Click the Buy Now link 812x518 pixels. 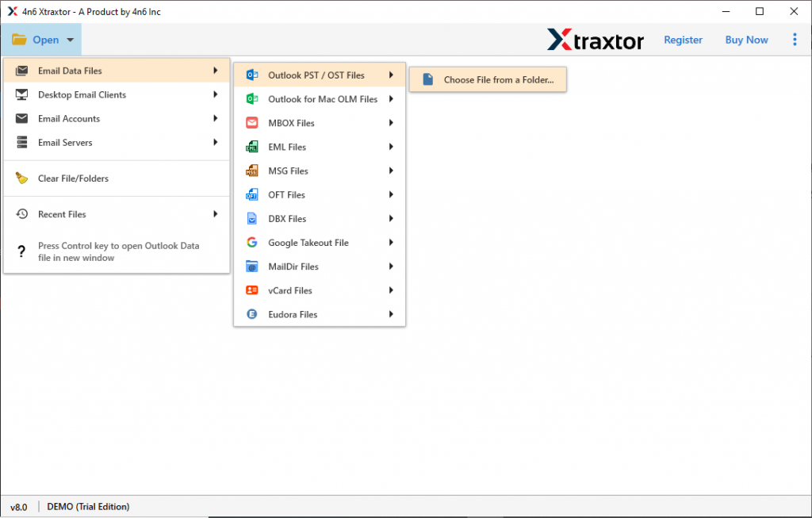click(746, 39)
